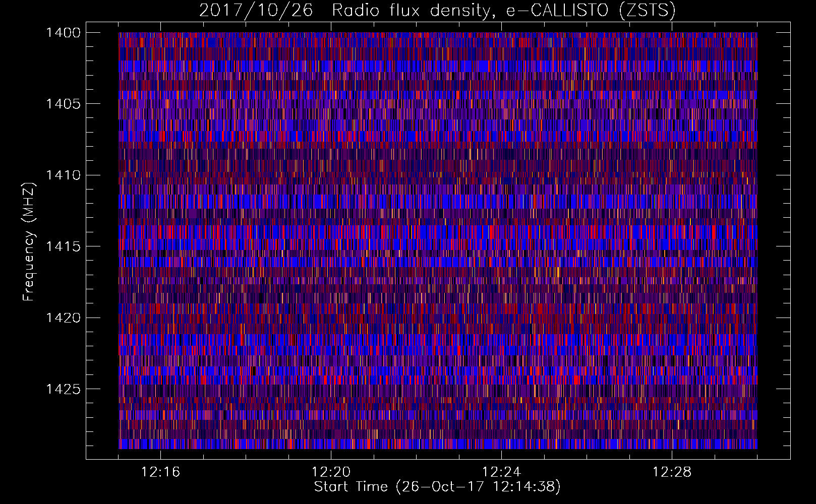Screen dimensions: 816x504
Task: Click the 1425 frequency tick label
Action: coord(63,389)
